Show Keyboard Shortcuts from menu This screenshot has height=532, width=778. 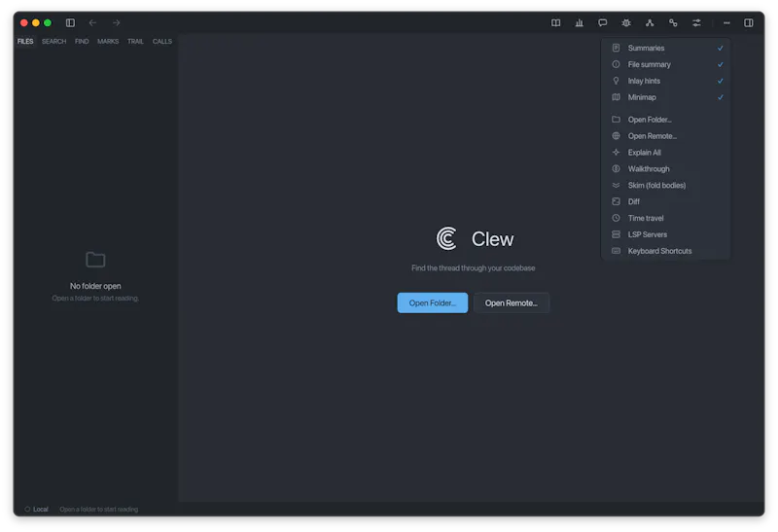pyautogui.click(x=666, y=251)
